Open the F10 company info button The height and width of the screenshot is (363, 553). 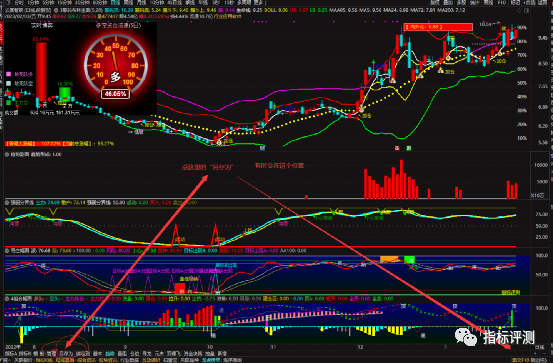tap(502, 2)
